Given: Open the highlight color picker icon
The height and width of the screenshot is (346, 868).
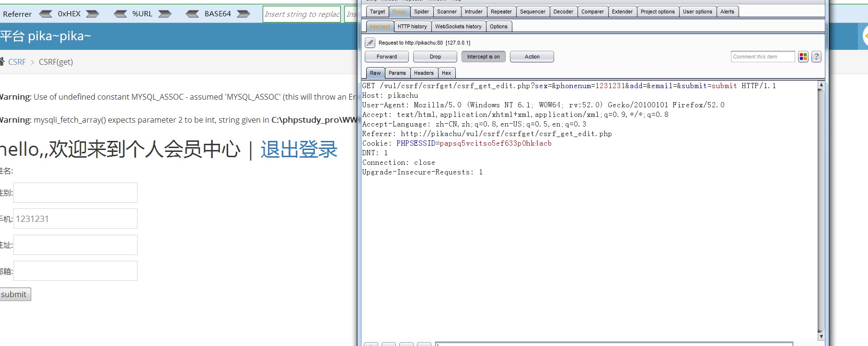Looking at the screenshot, I should click(x=803, y=57).
